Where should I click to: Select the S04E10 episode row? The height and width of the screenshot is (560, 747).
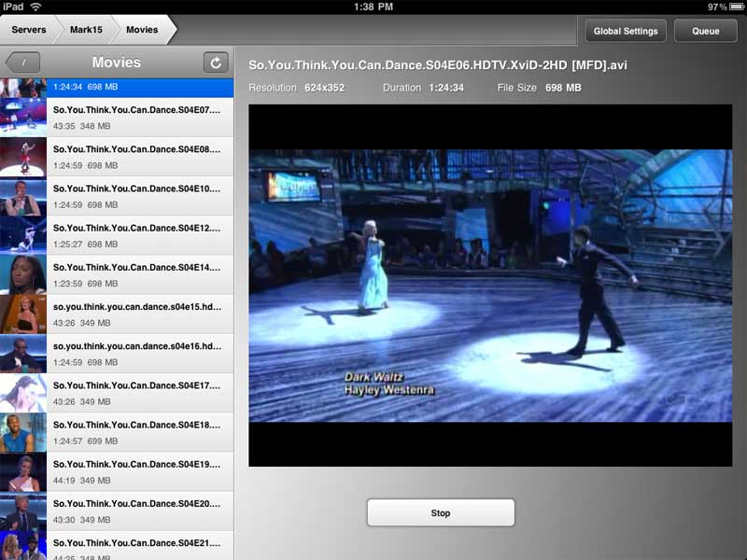[x=117, y=197]
